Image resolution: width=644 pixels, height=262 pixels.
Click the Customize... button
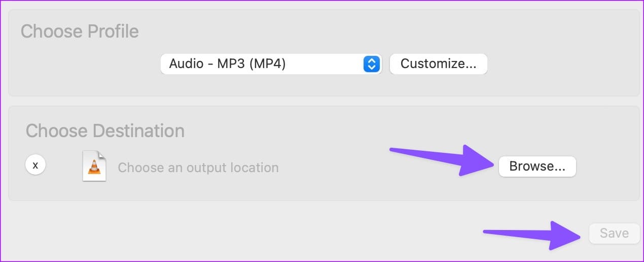click(x=438, y=64)
